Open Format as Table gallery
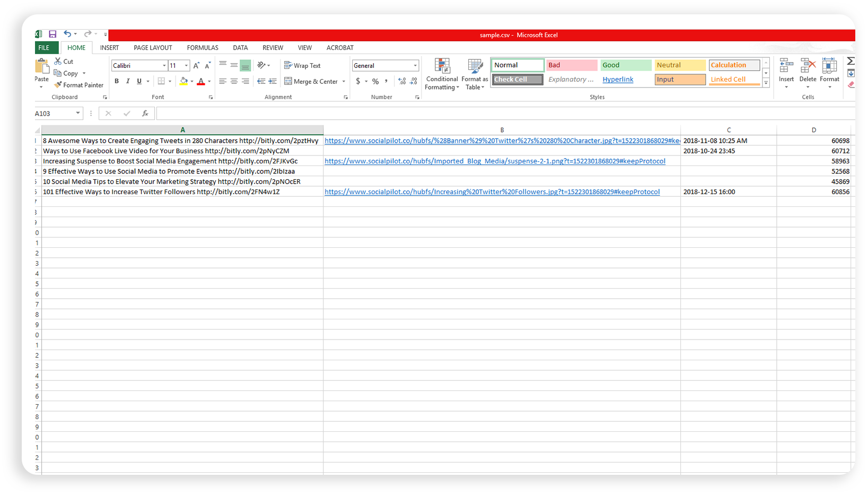 pos(475,74)
